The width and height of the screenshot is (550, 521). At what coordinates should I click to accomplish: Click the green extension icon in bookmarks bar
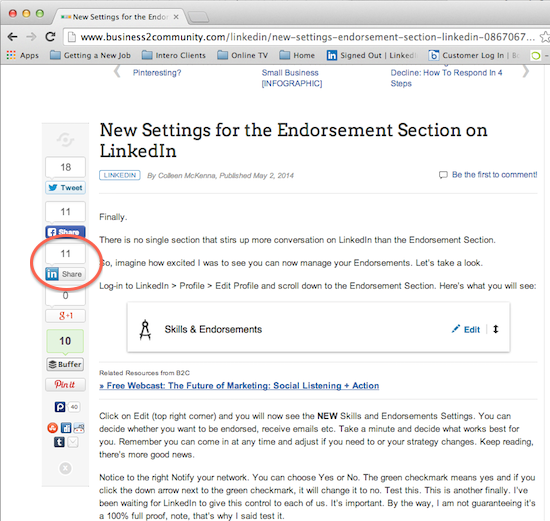point(536,55)
